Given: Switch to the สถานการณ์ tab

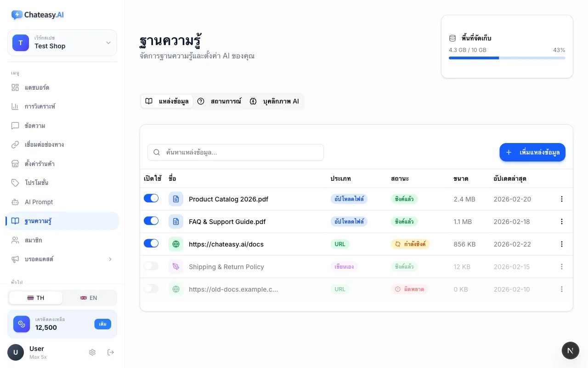Looking at the screenshot, I should point(219,101).
